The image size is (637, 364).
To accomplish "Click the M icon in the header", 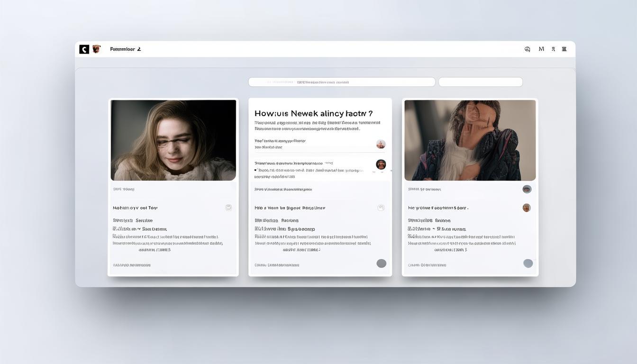I will point(541,49).
